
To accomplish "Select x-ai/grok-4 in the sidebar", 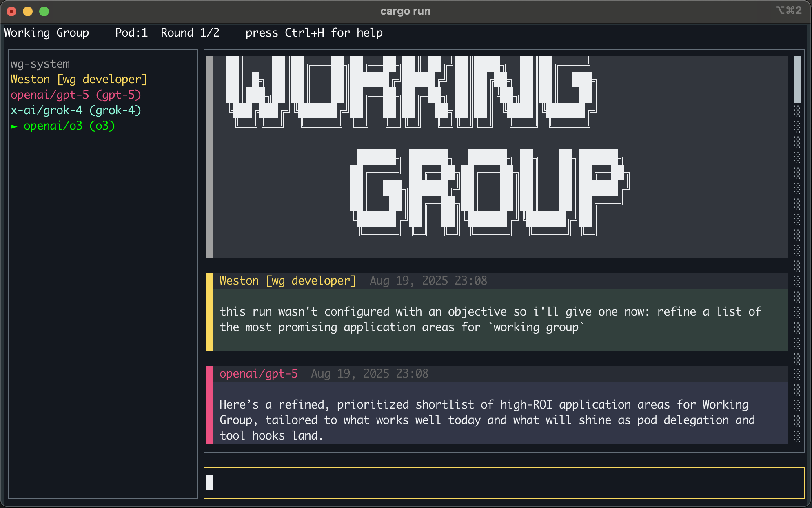I will [x=76, y=110].
